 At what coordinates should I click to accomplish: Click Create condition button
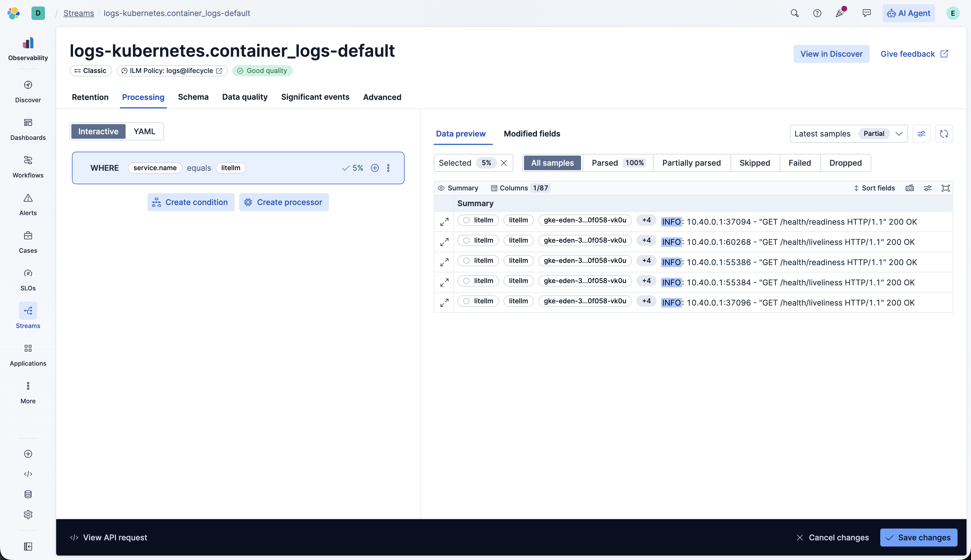pyautogui.click(x=191, y=202)
